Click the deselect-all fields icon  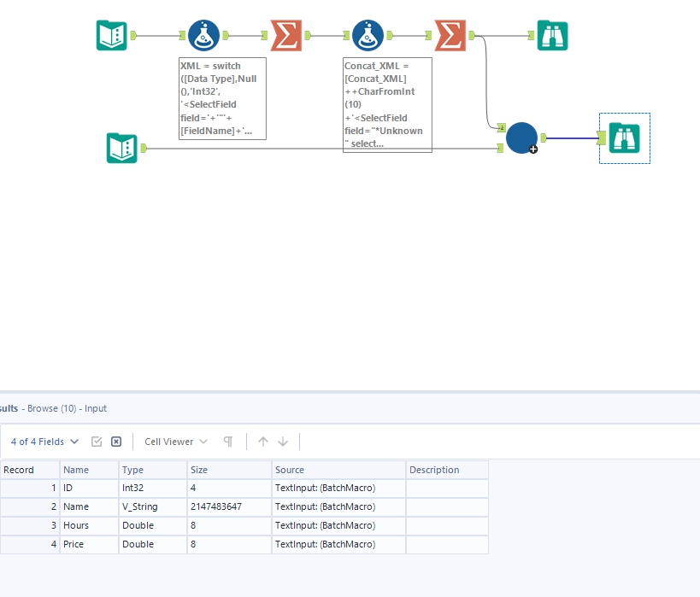(116, 442)
